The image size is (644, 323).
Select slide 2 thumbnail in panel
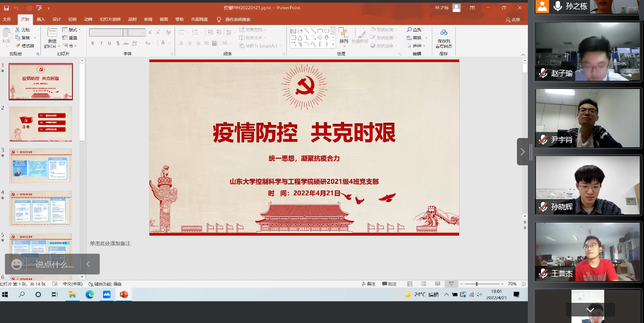(x=41, y=124)
